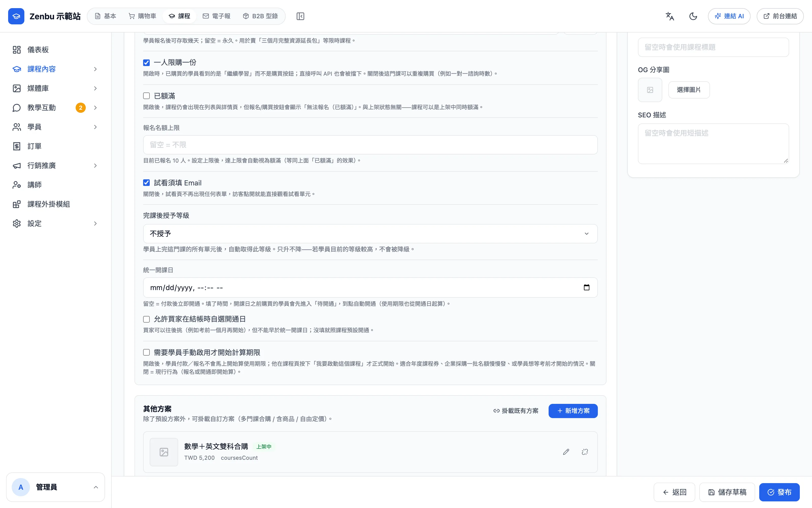Click the Zenbu graduation cap logo

pyautogui.click(x=16, y=16)
